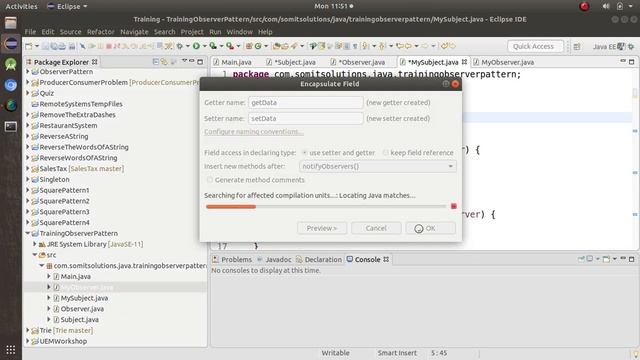Expand the Singleton project
Screen dimensions: 640x360
[28, 179]
